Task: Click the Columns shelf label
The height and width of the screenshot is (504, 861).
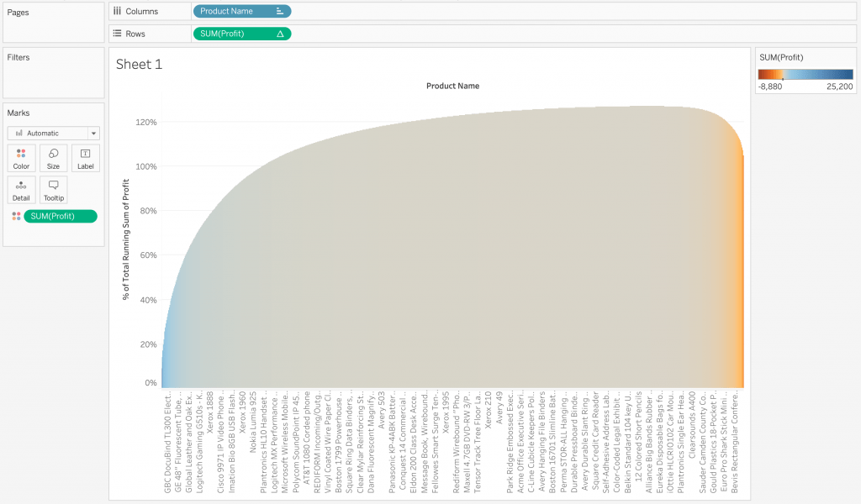Action: point(140,12)
